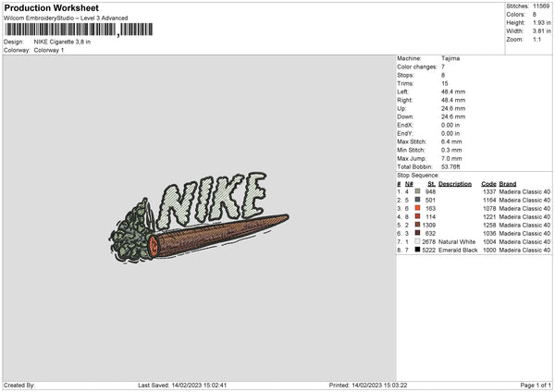Click the 'Left:' label
This screenshot has height=392, width=555.
click(402, 92)
